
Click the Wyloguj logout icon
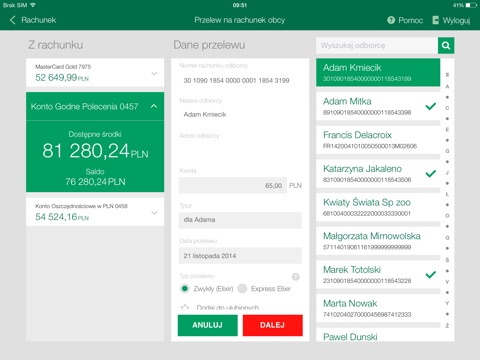(x=435, y=20)
